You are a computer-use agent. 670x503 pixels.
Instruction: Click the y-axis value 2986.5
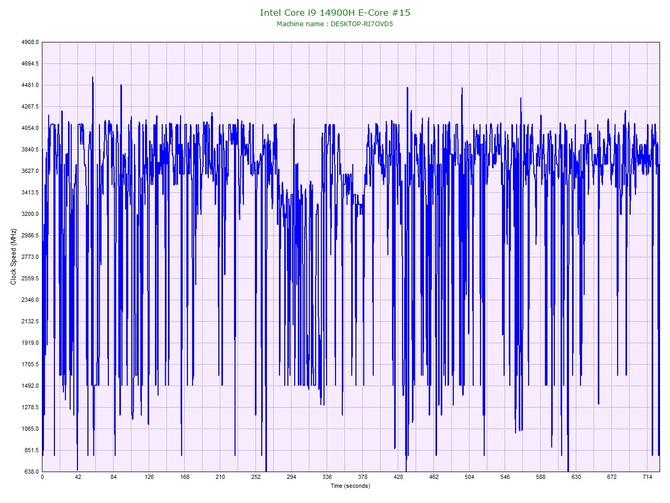[30, 235]
